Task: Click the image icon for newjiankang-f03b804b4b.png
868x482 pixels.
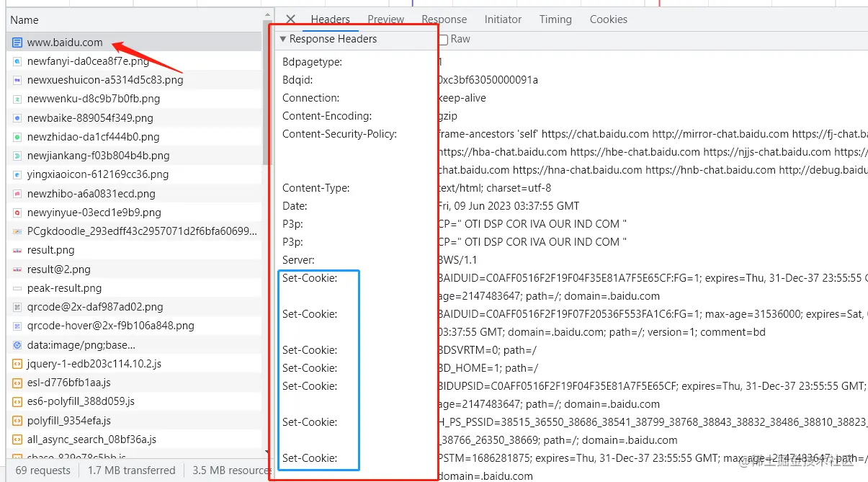Action: pos(17,156)
